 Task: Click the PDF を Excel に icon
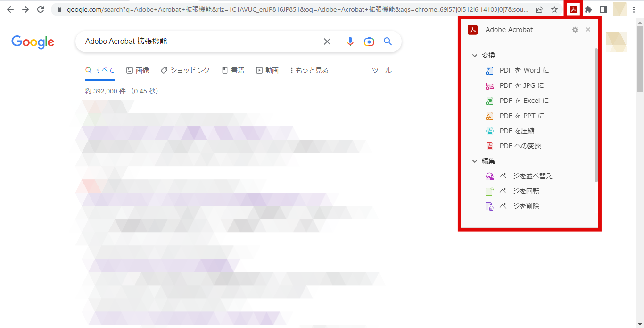[490, 101]
